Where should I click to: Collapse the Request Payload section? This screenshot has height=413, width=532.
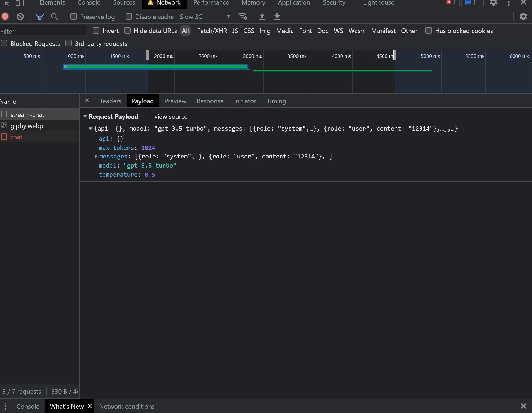[85, 117]
